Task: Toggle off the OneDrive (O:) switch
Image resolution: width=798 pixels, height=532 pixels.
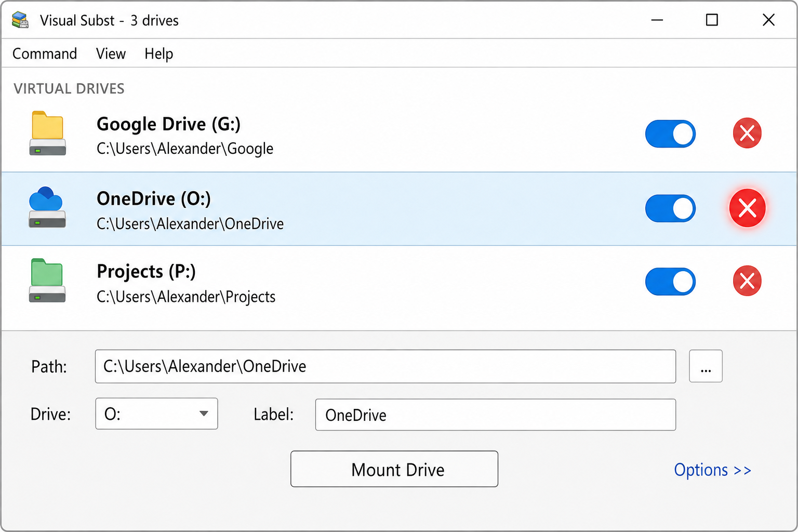Action: [670, 208]
